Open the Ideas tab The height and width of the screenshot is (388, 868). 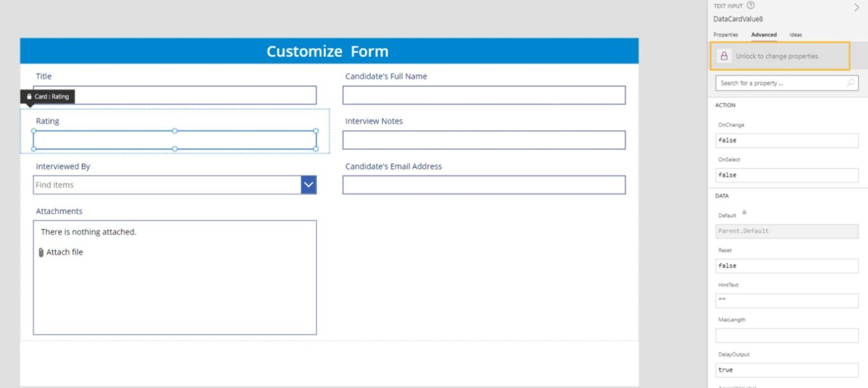tap(796, 35)
